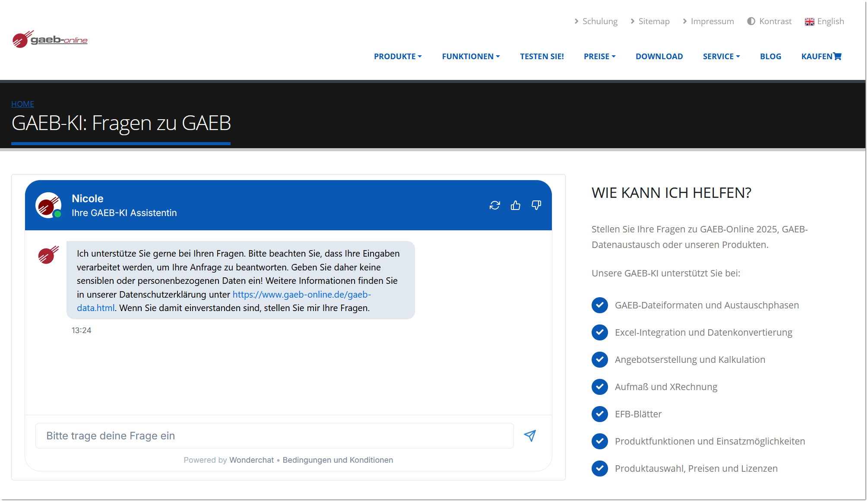Go to the Download menu item
Screen dimensions: 868x502
659,56
